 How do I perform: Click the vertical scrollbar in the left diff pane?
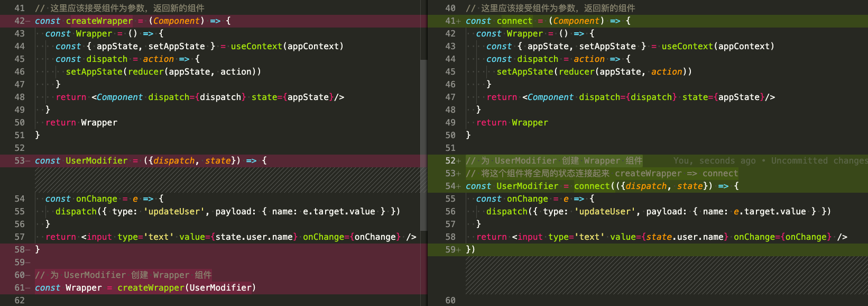pyautogui.click(x=423, y=143)
